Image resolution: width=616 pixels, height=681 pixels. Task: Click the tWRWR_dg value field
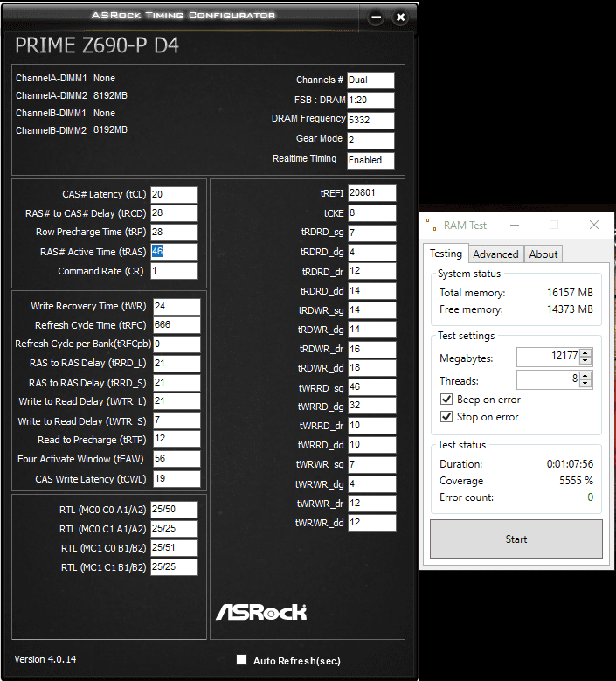coord(372,483)
